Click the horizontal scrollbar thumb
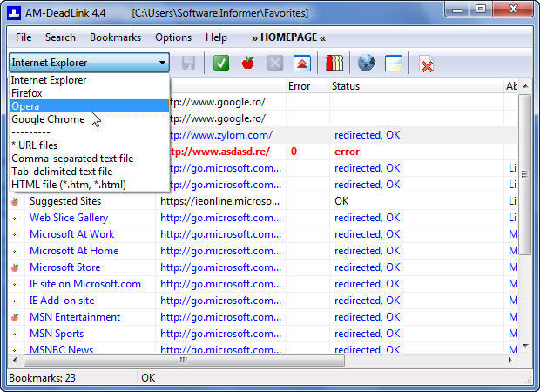 pyautogui.click(x=184, y=361)
